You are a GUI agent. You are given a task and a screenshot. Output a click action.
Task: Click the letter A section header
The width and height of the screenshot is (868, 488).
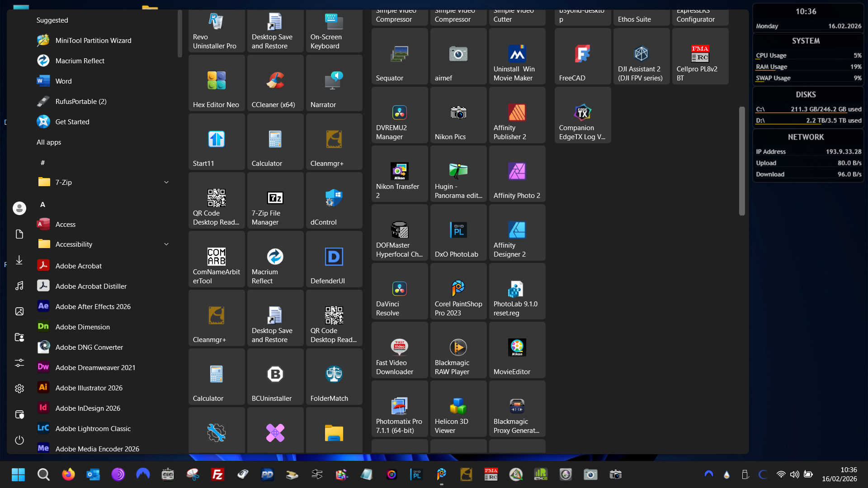pos(42,205)
